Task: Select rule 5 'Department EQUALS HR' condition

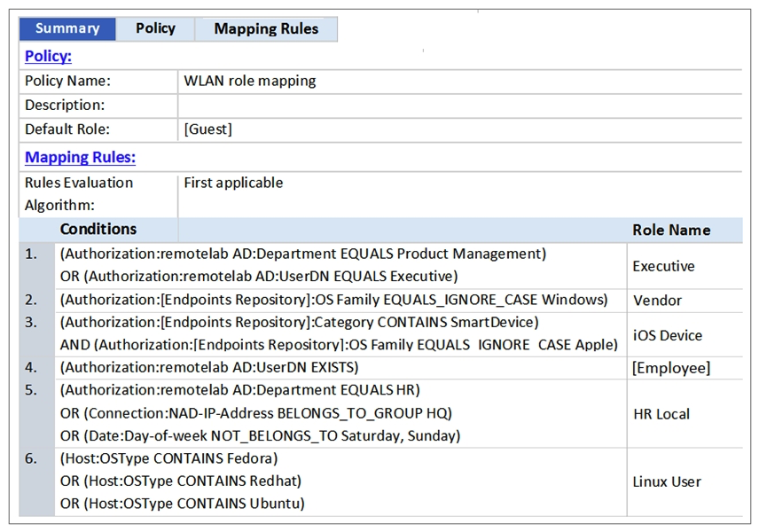Action: [240, 390]
